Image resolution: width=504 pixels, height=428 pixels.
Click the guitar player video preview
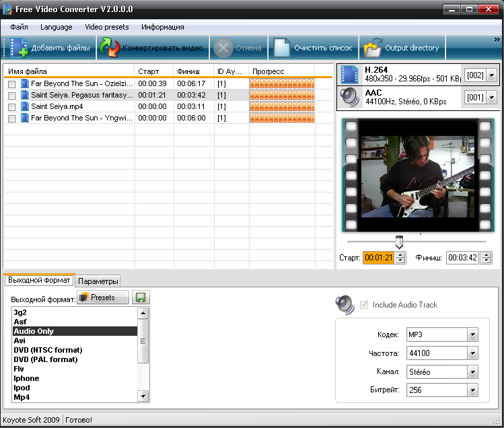[418, 176]
